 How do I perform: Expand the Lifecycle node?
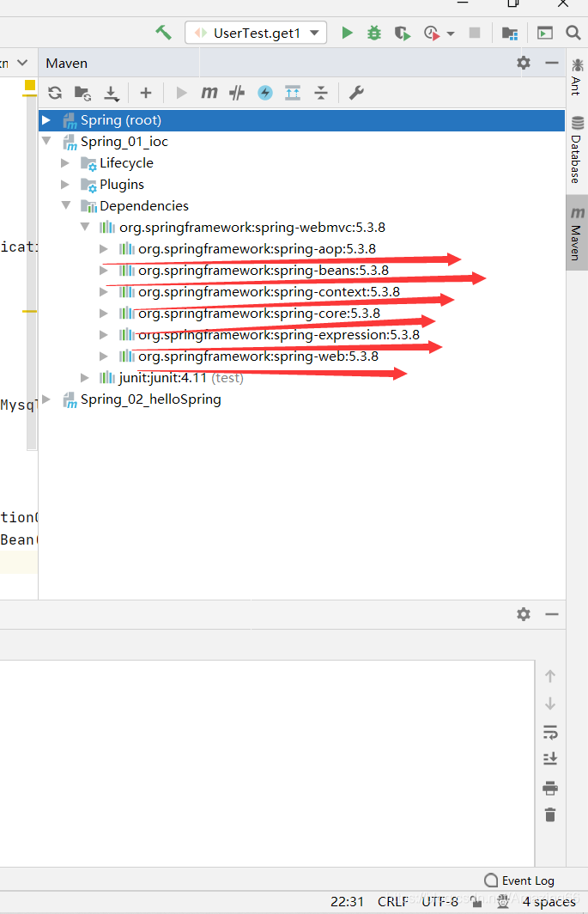point(65,162)
